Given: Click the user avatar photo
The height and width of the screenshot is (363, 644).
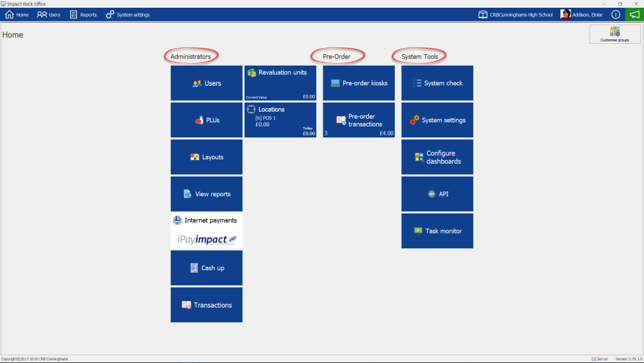Looking at the screenshot, I should click(x=565, y=14).
